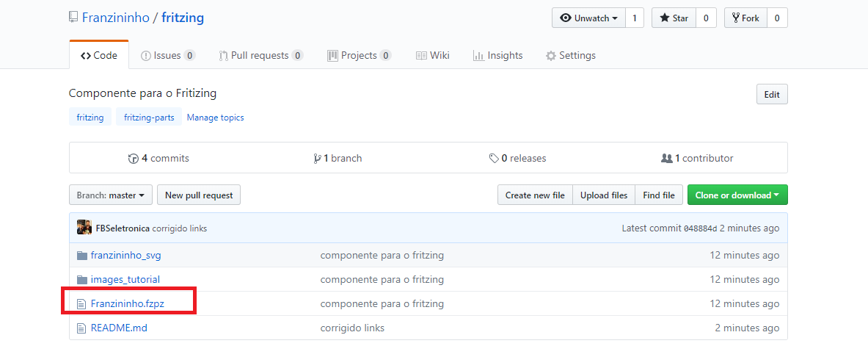Click corrigido links message in README.md row
Viewport: 868px width, 346px height.
pos(352,328)
